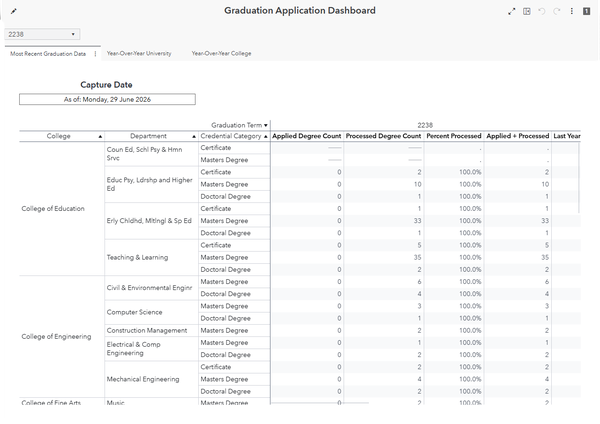Click the undo arrow icon
The image size is (600, 424).
click(541, 11)
